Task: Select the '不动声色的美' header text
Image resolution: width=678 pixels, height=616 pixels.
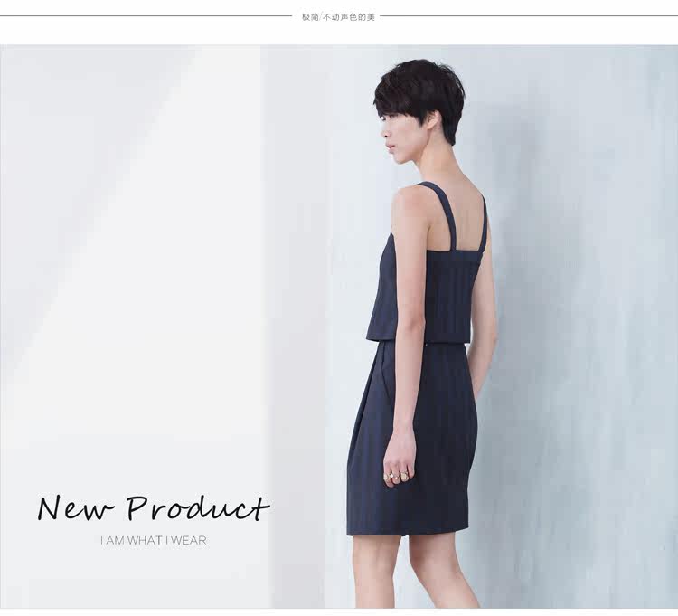Action: click(349, 17)
